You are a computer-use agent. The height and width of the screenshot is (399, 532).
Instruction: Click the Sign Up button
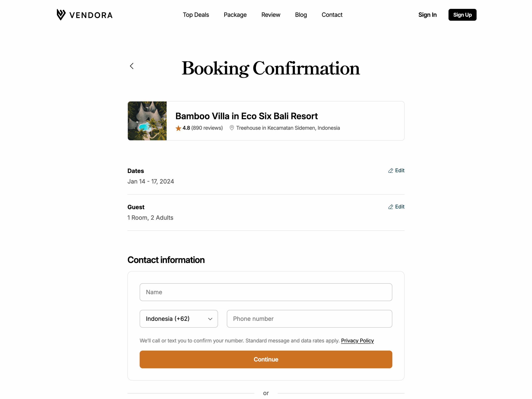(462, 15)
